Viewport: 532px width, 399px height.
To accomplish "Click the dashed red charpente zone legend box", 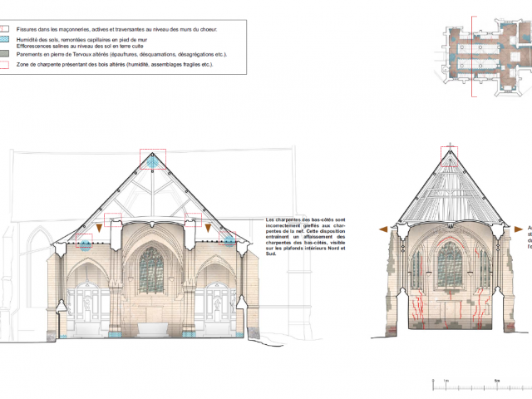I will [7, 63].
